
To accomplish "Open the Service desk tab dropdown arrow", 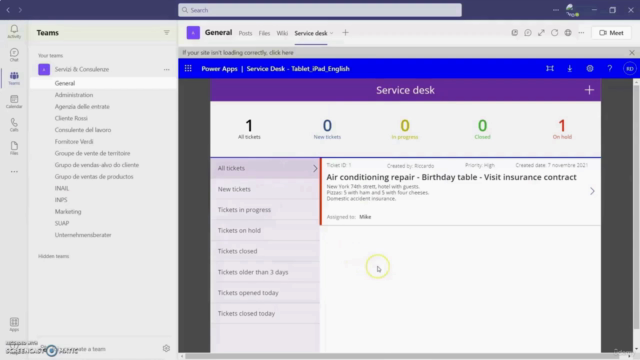I will pos(331,33).
